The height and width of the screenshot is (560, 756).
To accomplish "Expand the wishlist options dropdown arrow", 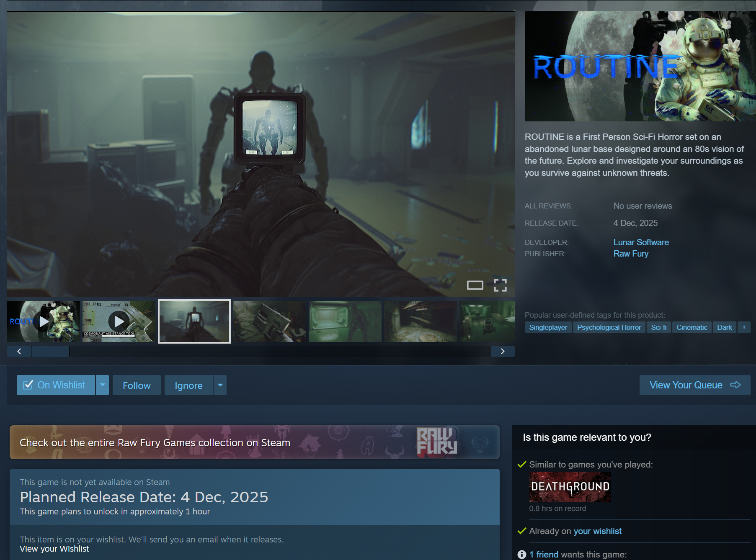I will 103,385.
